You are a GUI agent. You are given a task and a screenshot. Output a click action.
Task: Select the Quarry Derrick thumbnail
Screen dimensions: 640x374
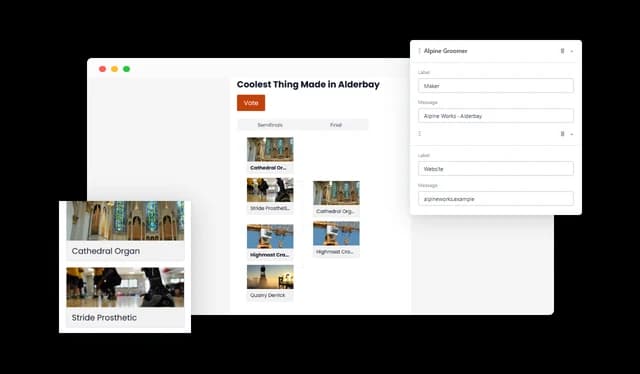click(x=270, y=277)
